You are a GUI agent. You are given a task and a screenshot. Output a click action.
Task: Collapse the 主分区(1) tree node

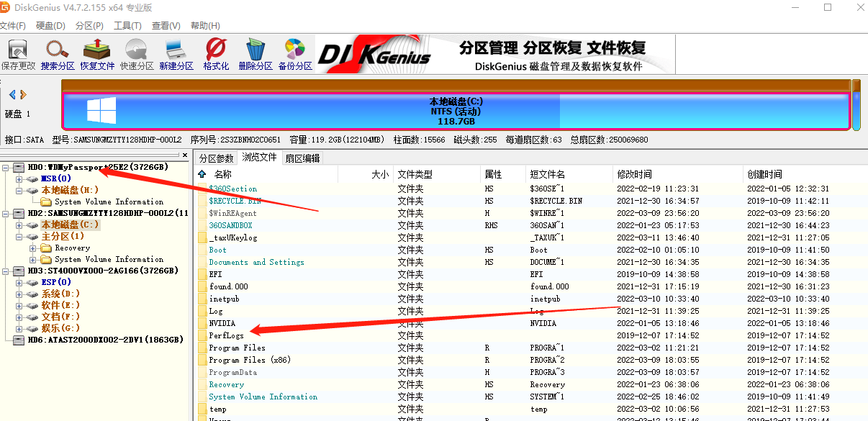(x=19, y=236)
